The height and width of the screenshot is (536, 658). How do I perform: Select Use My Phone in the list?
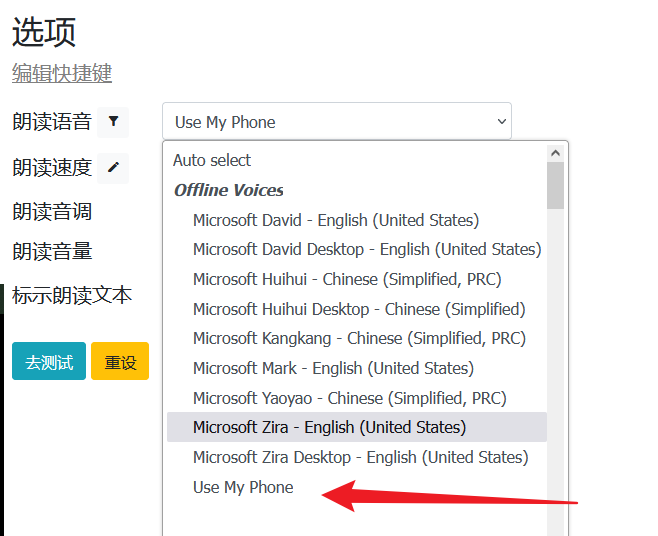point(243,487)
